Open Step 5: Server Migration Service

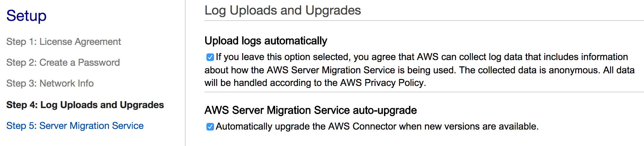tap(75, 126)
